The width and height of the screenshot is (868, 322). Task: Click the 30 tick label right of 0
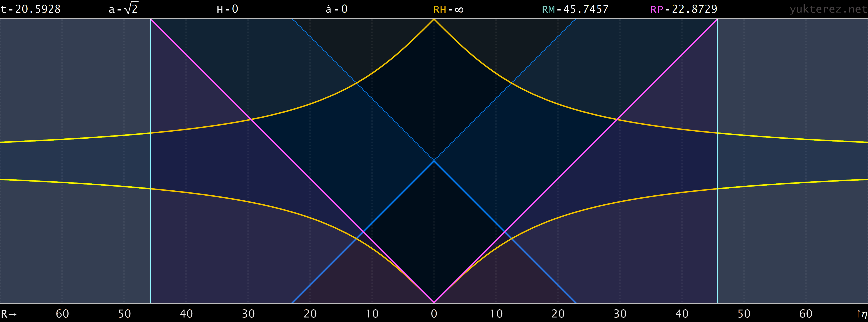(x=620, y=314)
